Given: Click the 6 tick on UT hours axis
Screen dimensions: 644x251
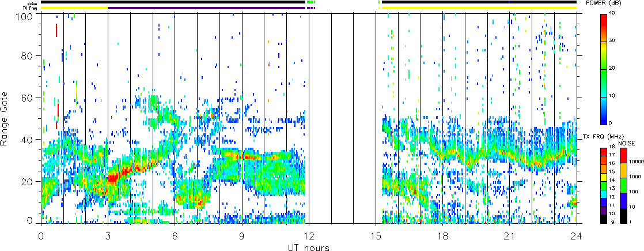Looking at the screenshot, I should pyautogui.click(x=175, y=236).
